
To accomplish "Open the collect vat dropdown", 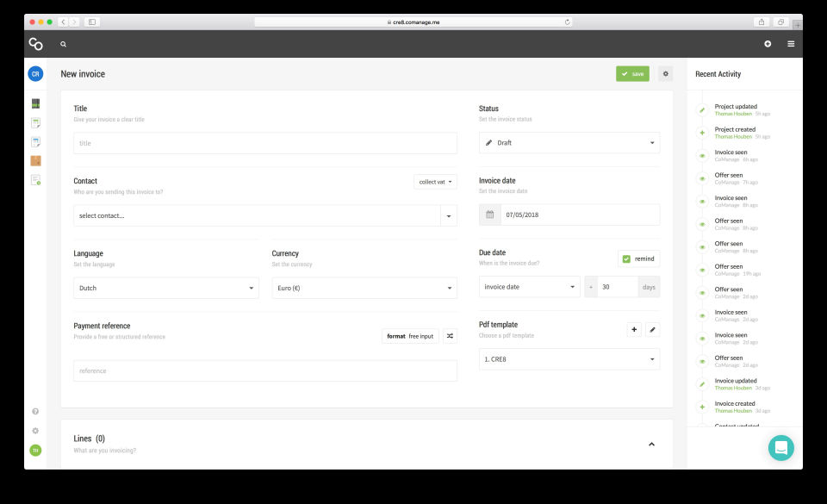I will coord(435,182).
